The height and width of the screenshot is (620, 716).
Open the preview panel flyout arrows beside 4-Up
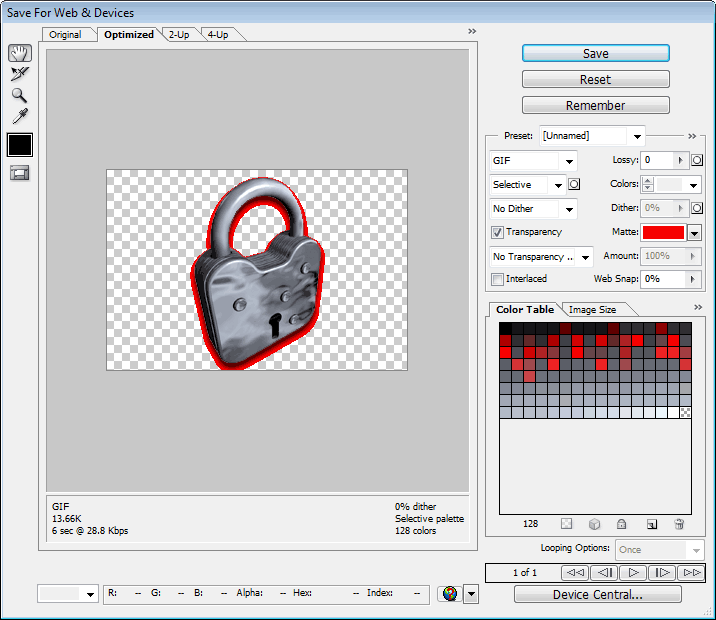coord(472,31)
